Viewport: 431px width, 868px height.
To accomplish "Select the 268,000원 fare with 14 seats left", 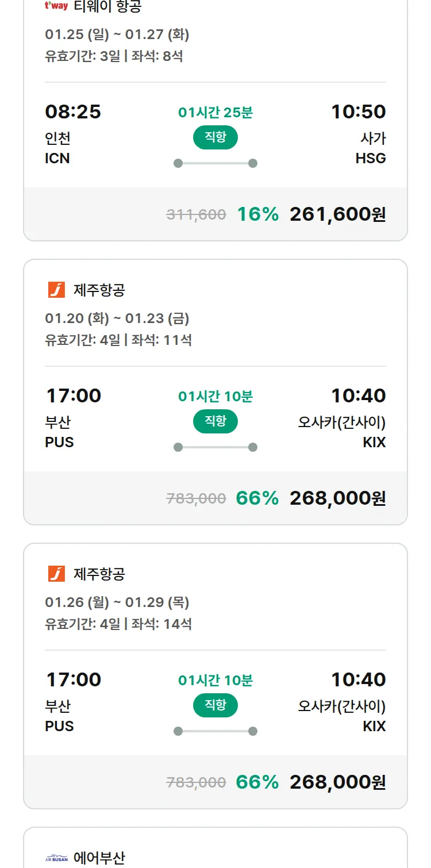I will pos(337,782).
